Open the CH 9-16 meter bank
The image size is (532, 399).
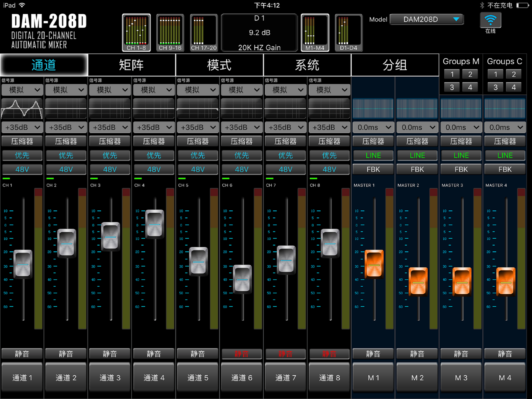170,33
